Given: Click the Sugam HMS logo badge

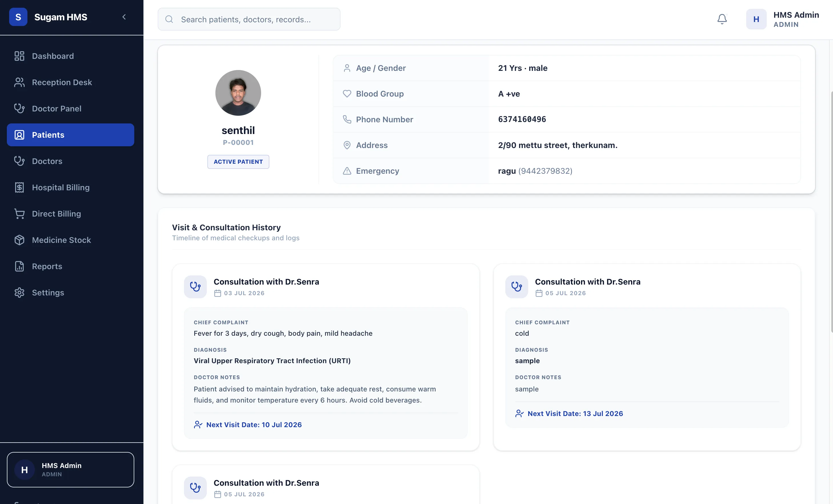Looking at the screenshot, I should pos(18,17).
